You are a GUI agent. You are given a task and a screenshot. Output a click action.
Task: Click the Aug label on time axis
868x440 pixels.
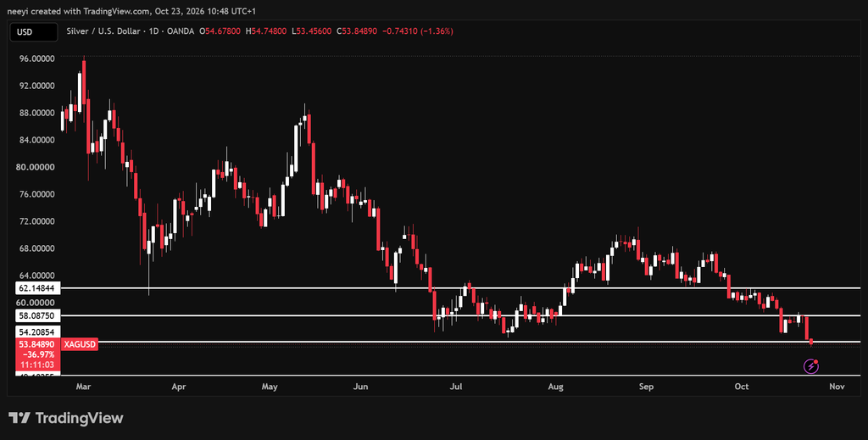[556, 387]
